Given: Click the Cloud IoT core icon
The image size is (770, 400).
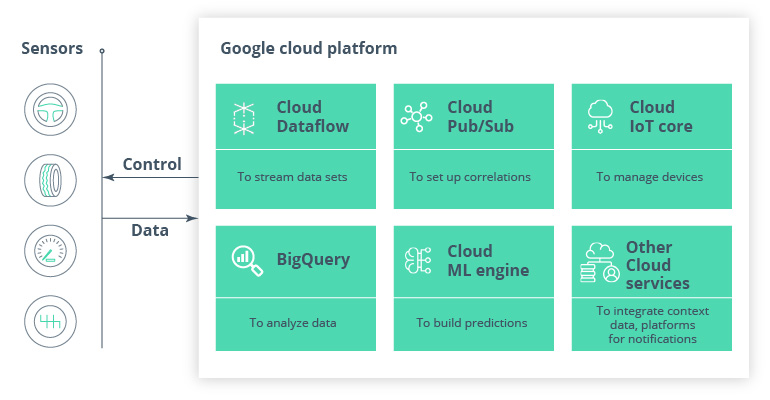Looking at the screenshot, I should point(600,117).
